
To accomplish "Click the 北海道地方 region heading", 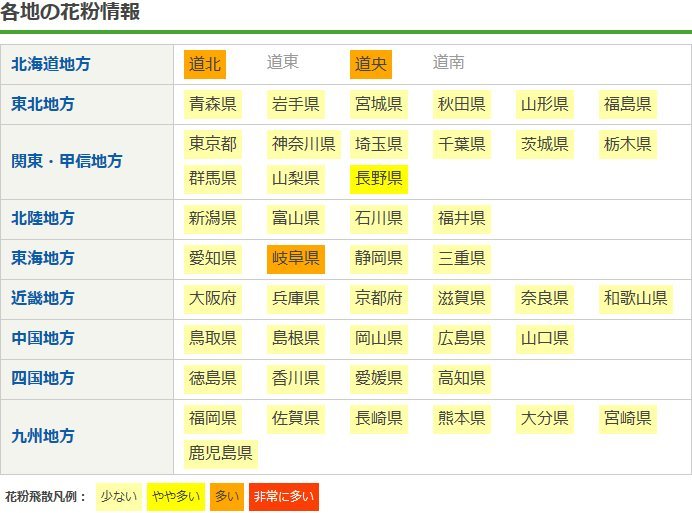I will (x=50, y=64).
